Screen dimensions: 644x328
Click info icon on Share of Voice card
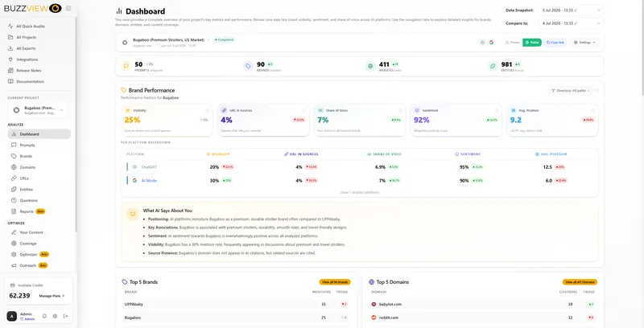tap(400, 111)
